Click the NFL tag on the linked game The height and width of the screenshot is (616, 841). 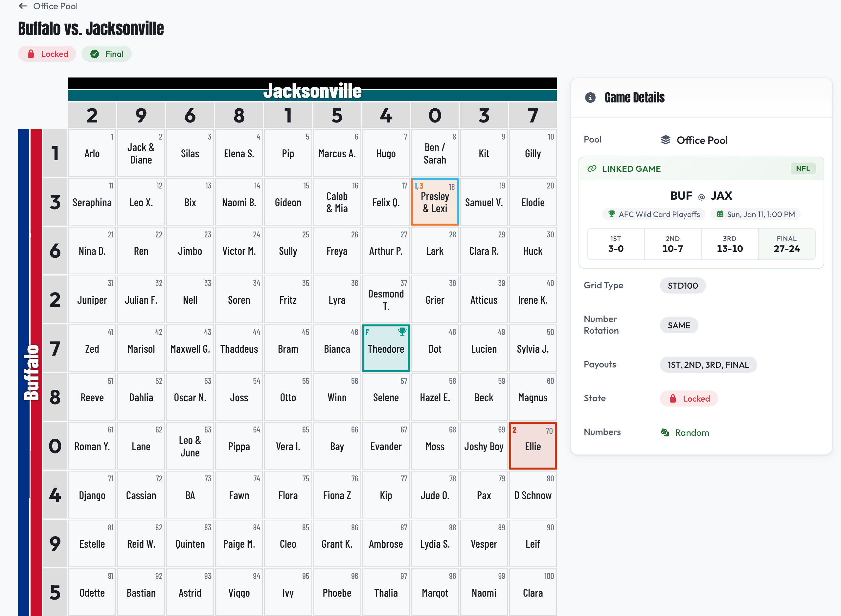[x=803, y=168]
